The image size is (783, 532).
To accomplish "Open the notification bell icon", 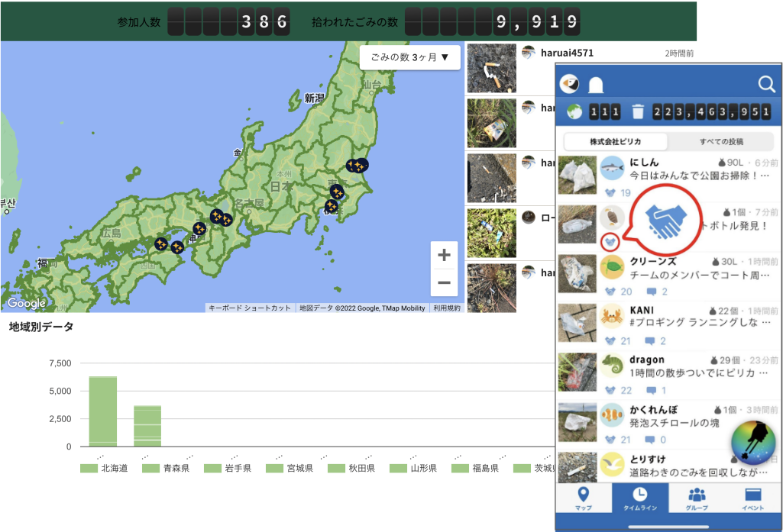I will 595,84.
